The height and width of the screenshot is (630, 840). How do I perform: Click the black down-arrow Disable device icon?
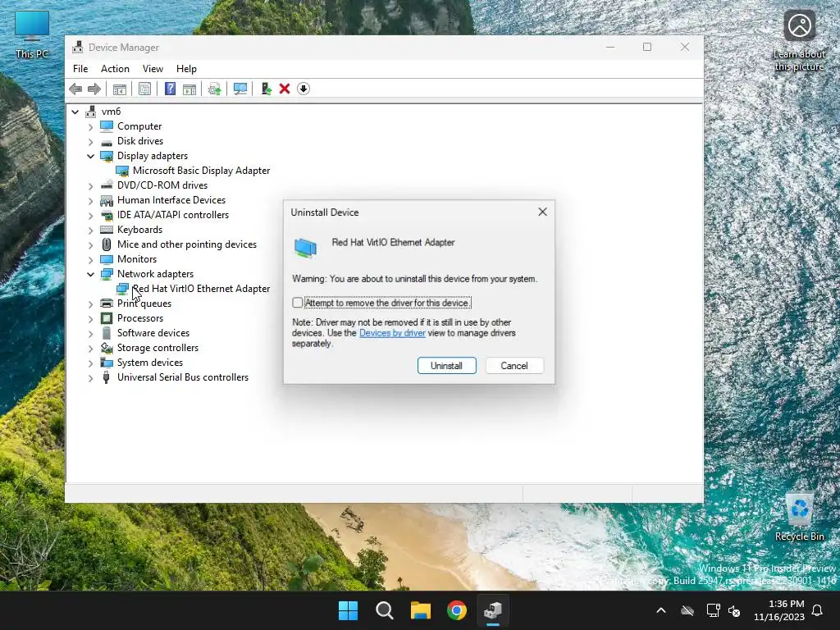point(304,89)
